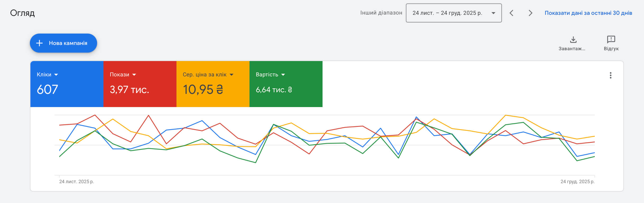Go to the previous date period arrow
Viewport: 644px width, 203px height.
(511, 13)
